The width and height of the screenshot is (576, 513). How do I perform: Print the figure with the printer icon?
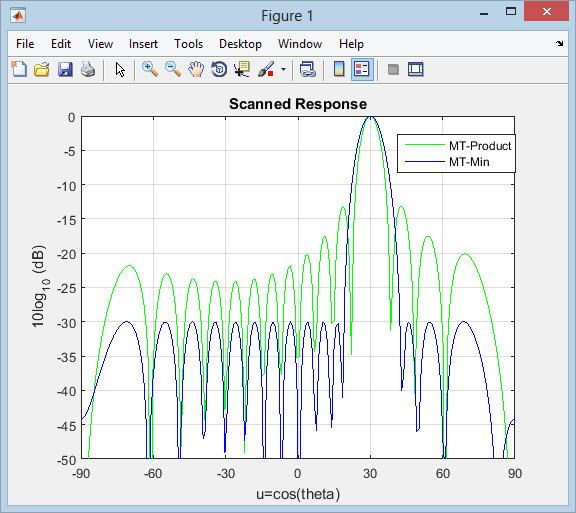[88, 69]
